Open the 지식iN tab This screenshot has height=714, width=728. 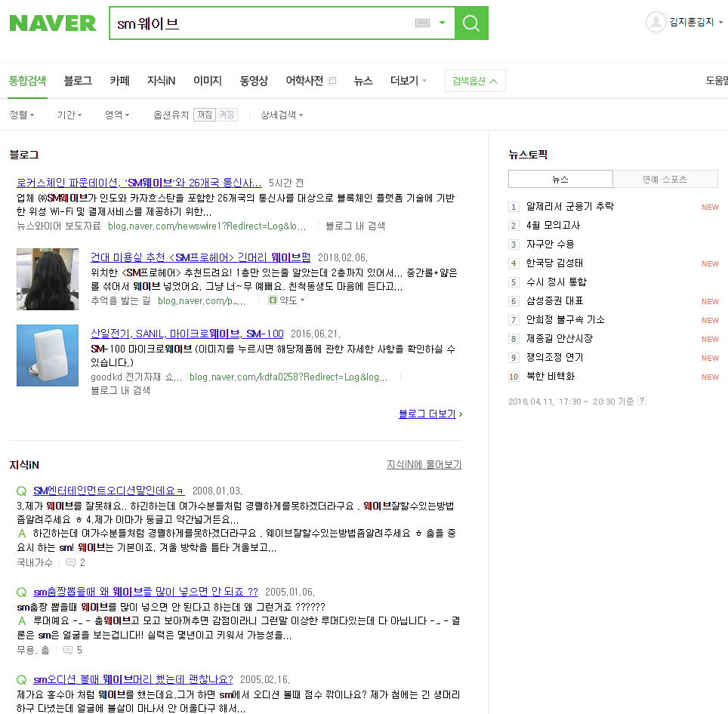[161, 81]
